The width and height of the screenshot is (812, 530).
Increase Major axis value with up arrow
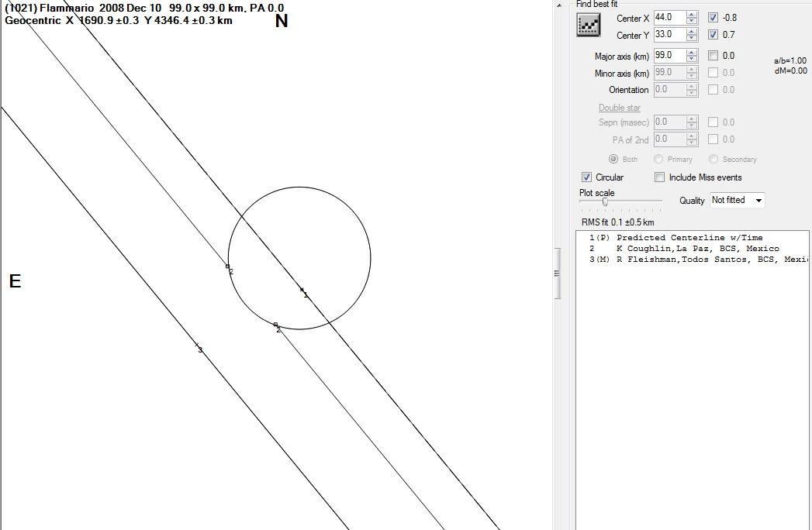[692, 52]
